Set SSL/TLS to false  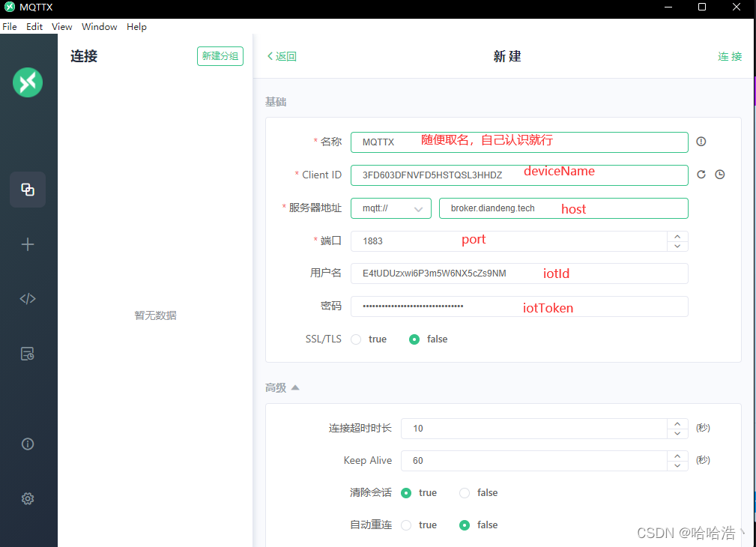(x=414, y=339)
